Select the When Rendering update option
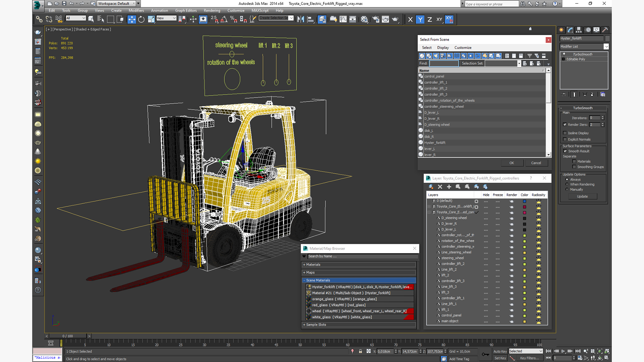 point(567,184)
